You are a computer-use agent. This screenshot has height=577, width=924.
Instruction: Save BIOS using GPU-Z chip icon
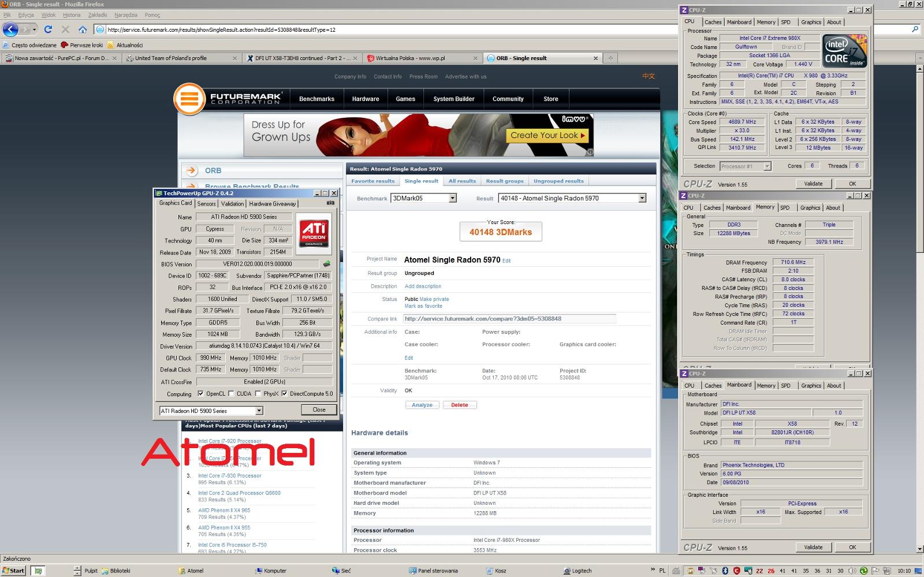[x=327, y=264]
